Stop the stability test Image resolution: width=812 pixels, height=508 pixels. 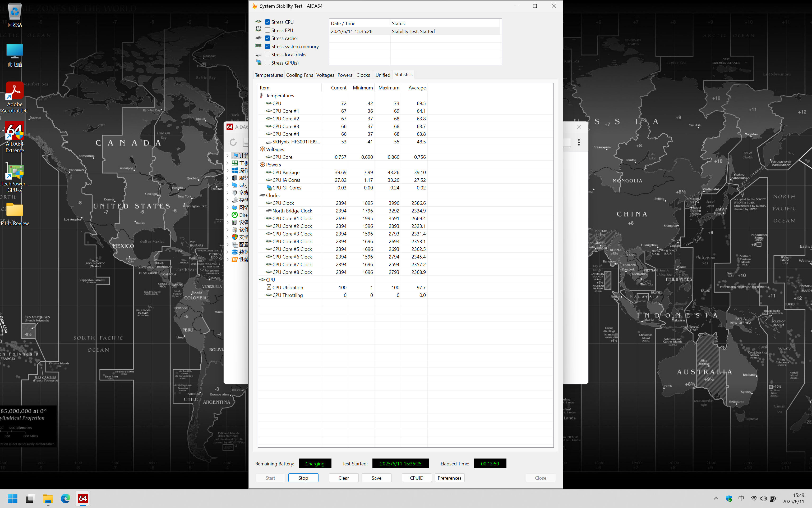pos(303,478)
